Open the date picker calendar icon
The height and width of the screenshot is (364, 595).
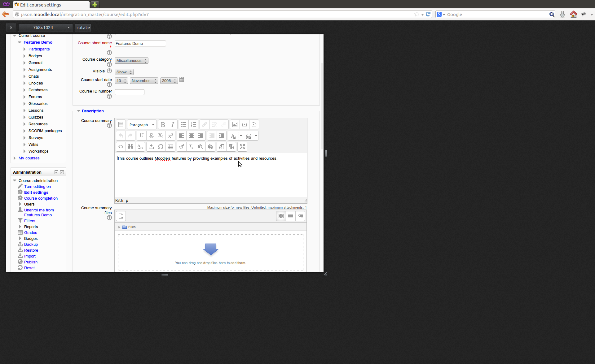[x=182, y=80]
